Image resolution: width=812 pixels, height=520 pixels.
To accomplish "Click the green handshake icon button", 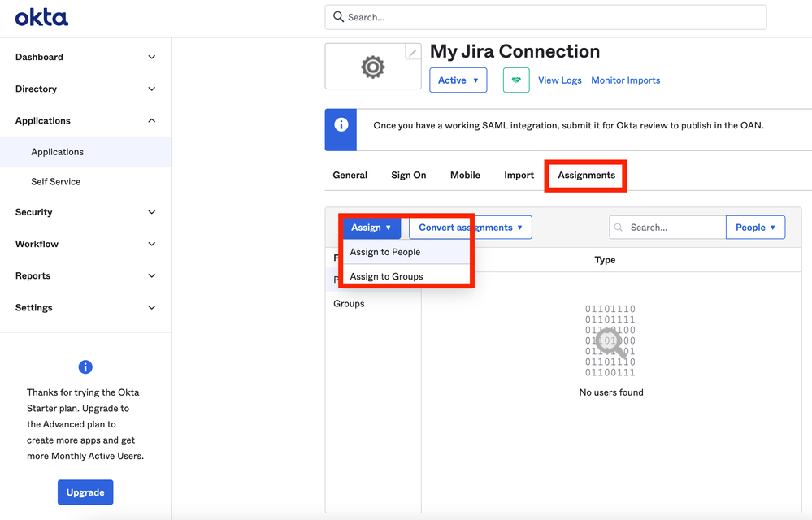I will pyautogui.click(x=516, y=80).
